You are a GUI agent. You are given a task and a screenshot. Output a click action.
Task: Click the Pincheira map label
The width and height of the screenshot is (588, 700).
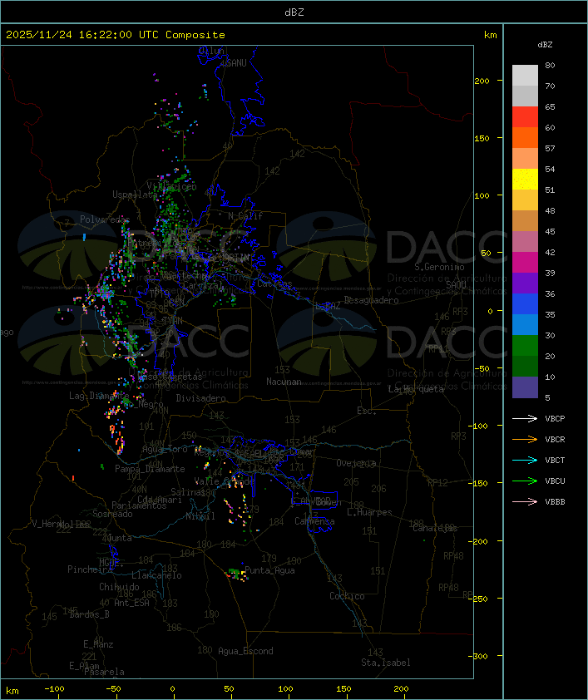90,569
